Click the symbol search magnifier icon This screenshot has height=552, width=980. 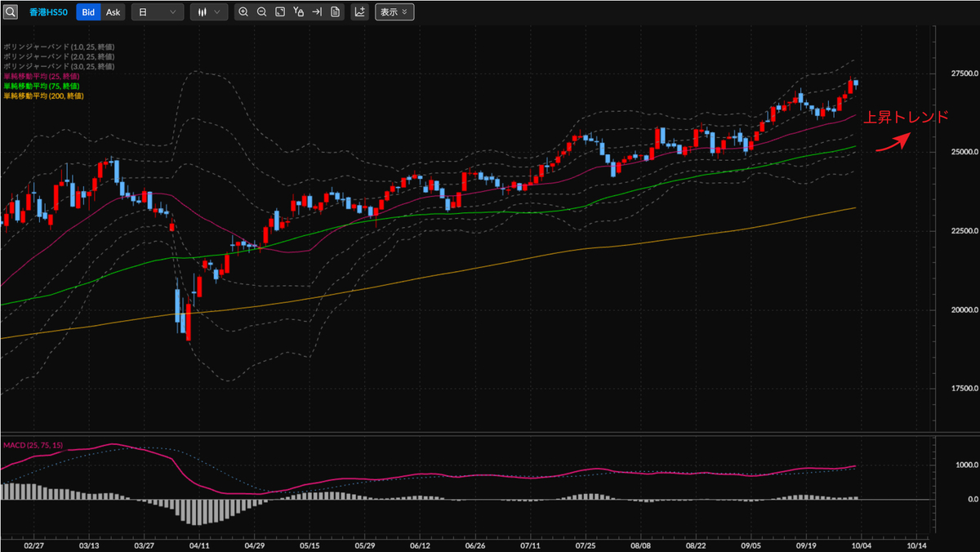click(11, 12)
